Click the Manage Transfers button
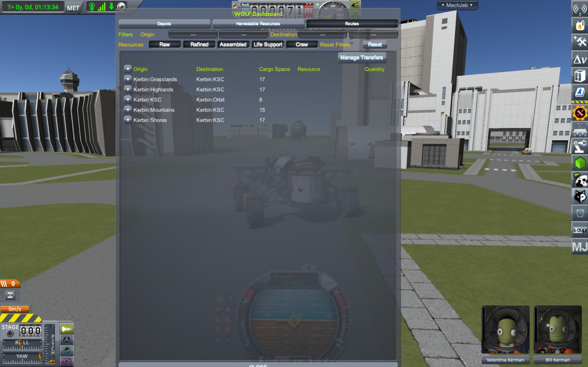Screen dimensions: 588x367 [x=362, y=57]
